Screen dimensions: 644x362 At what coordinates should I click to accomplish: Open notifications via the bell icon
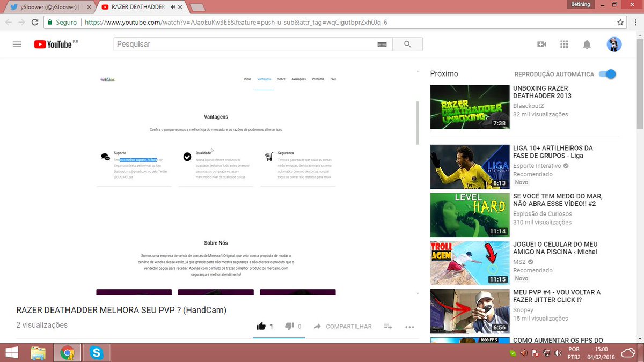[587, 44]
